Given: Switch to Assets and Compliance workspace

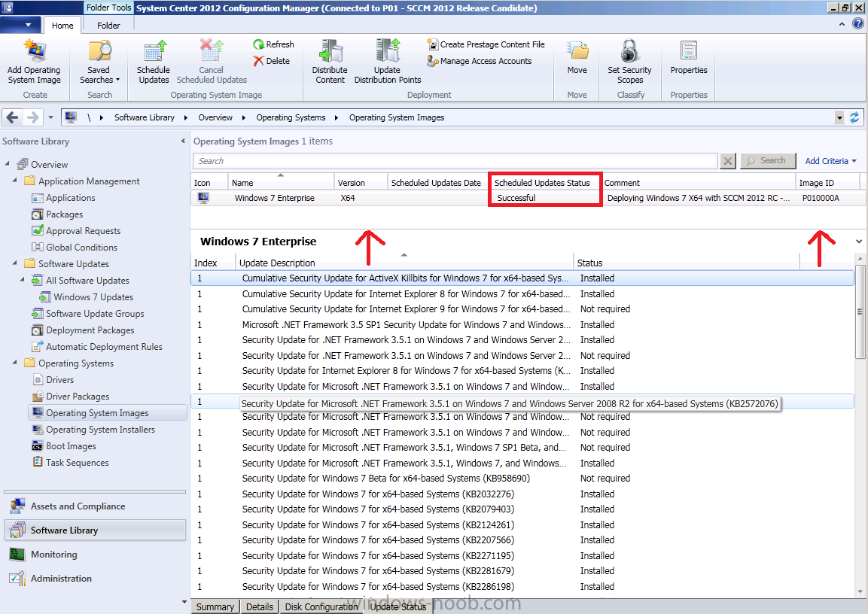Looking at the screenshot, I should (95, 506).
